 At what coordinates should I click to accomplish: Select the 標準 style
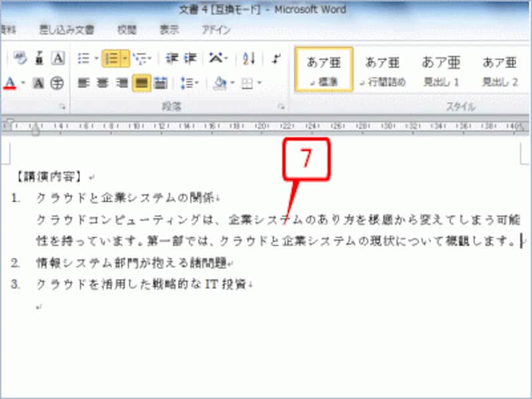tap(324, 70)
